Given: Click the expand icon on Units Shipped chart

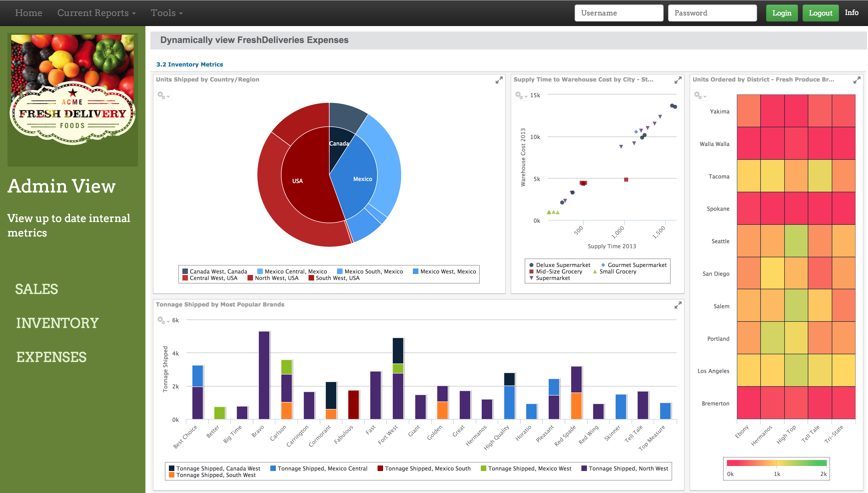Looking at the screenshot, I should [499, 80].
